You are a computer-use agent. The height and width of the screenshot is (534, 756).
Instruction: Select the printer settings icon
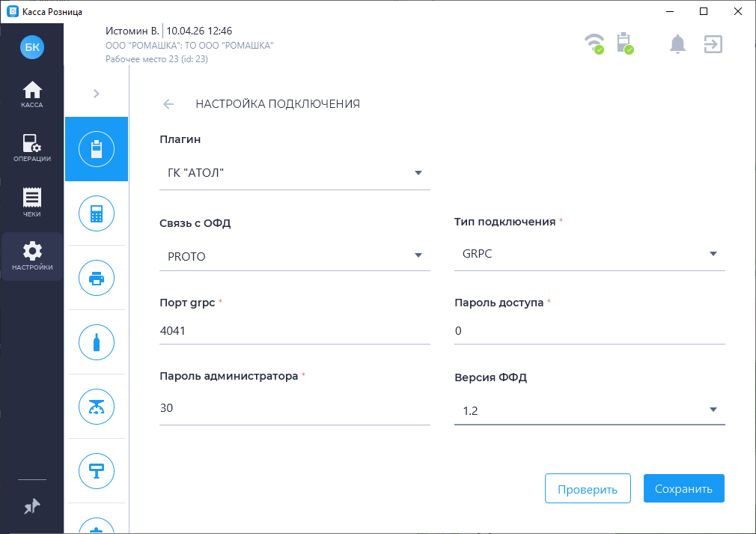tap(97, 278)
